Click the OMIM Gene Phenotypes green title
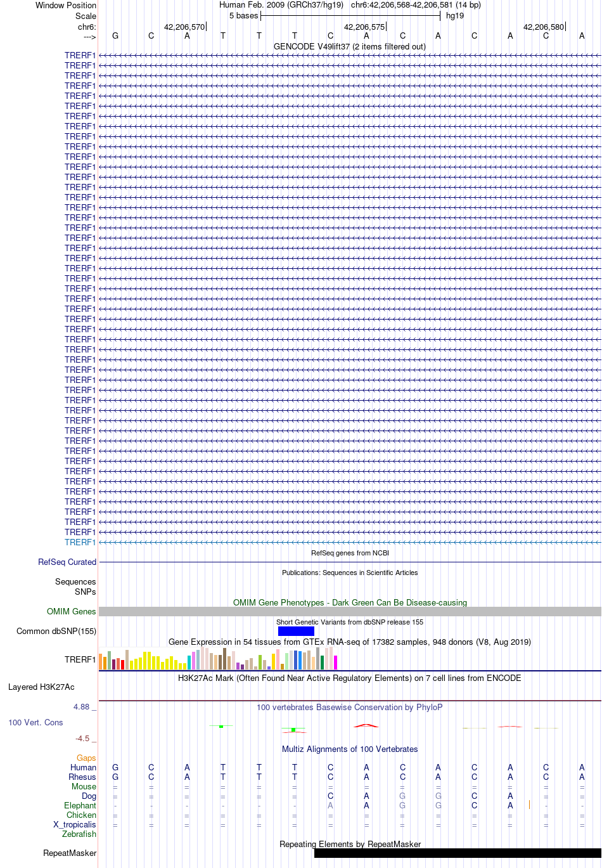Screen dimensions: 602x868 pyautogui.click(x=350, y=602)
